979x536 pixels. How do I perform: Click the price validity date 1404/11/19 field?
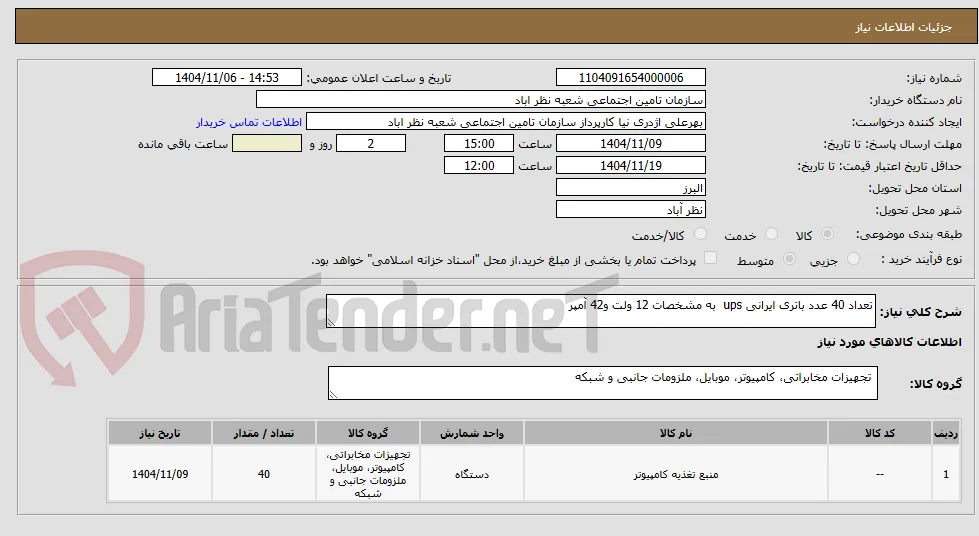pos(631,166)
